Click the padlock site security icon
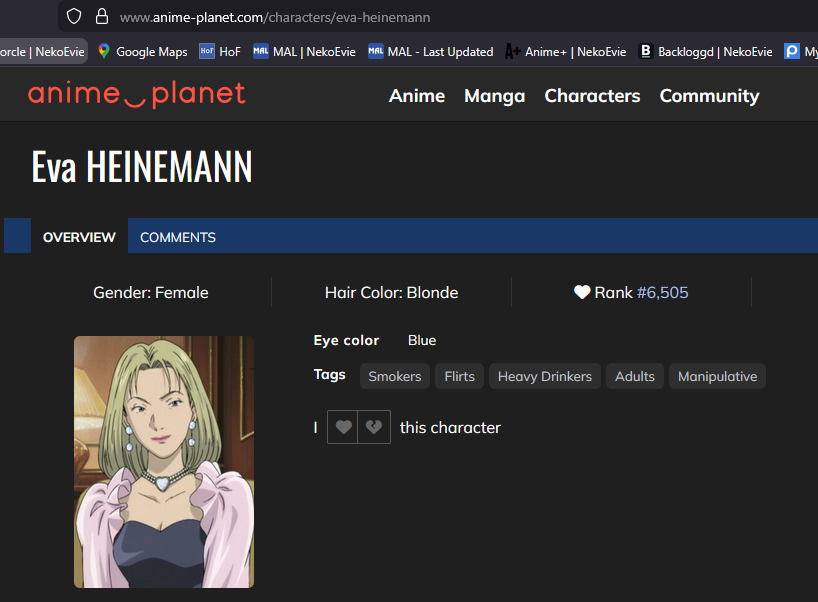Screen dimensions: 818x602 102,16
